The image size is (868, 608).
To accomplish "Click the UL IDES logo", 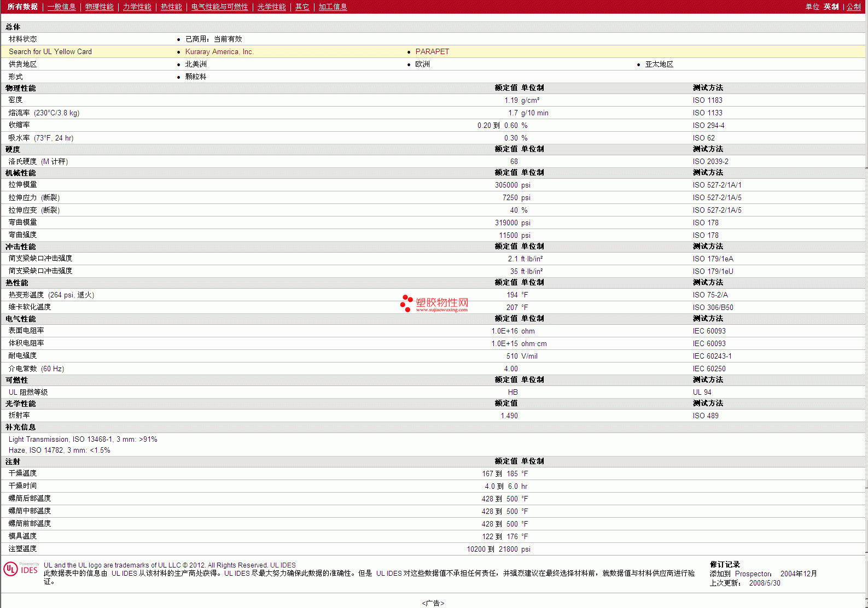I will (x=21, y=569).
